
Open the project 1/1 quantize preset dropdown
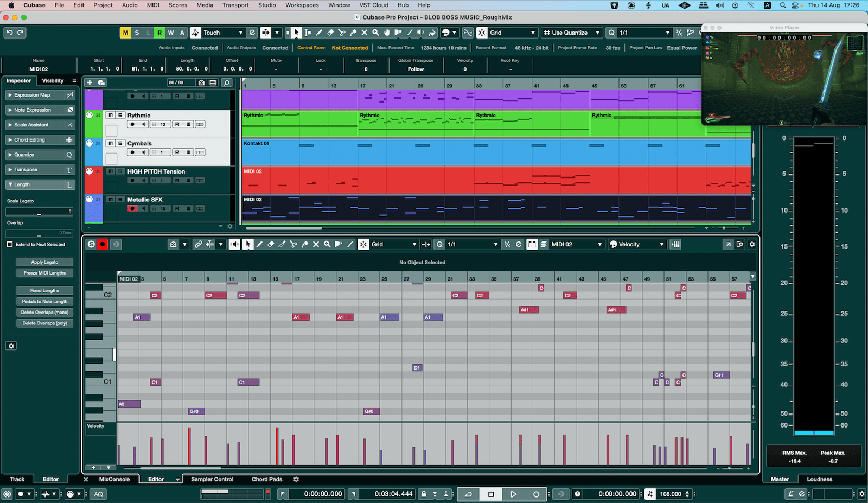[644, 33]
